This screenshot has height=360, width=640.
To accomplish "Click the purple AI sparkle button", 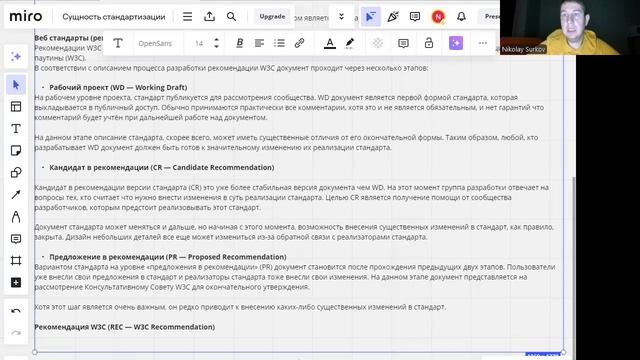I will click(456, 43).
